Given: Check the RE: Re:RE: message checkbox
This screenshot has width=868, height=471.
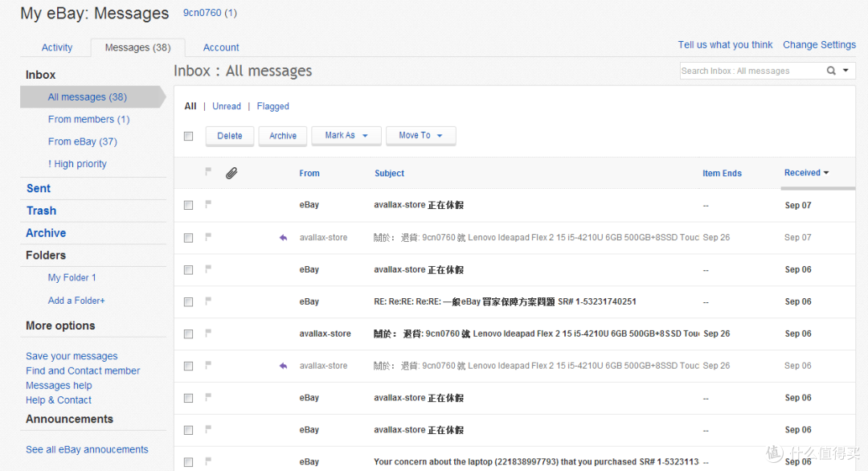Looking at the screenshot, I should [x=189, y=301].
